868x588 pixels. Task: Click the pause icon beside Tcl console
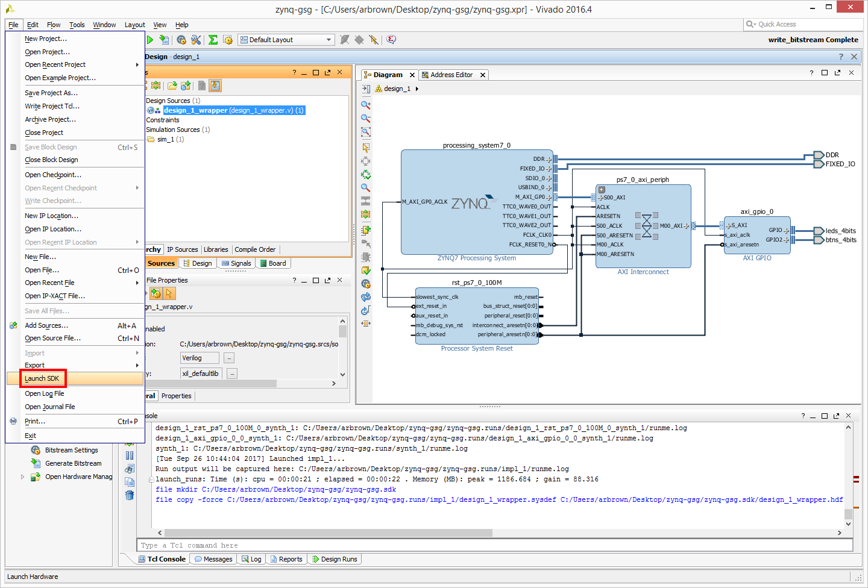point(130,455)
